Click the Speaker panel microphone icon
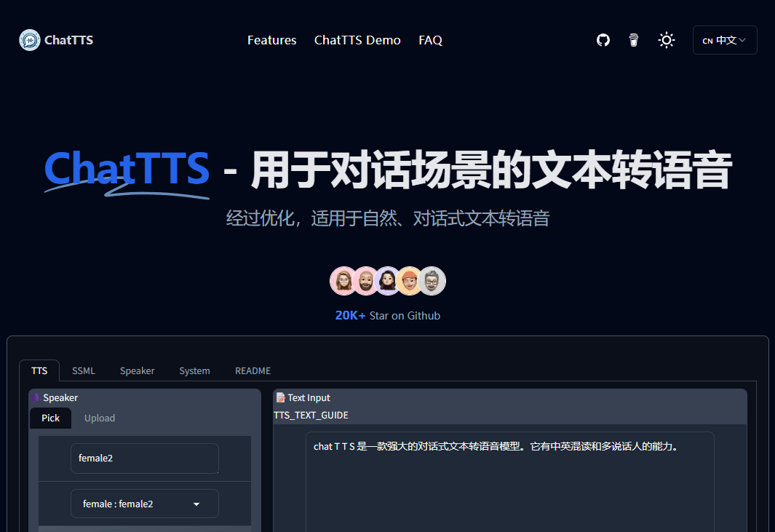Image resolution: width=775 pixels, height=532 pixels. 36,397
